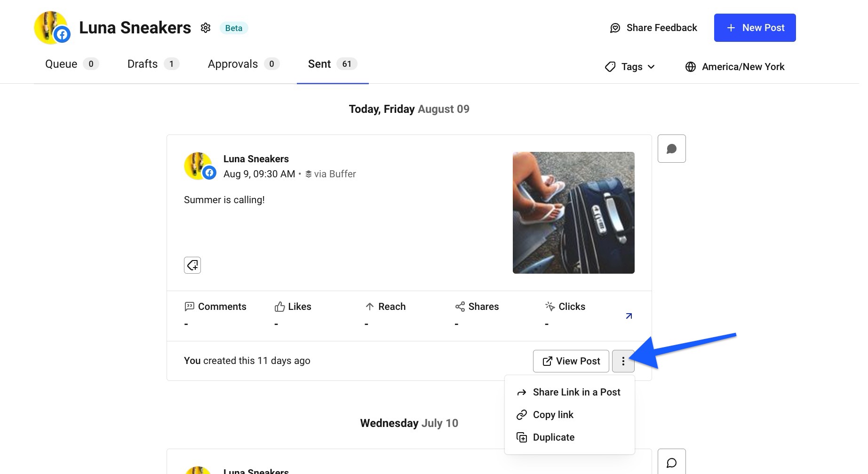Click the Likes metric label
The width and height of the screenshot is (868, 474).
coord(293,307)
